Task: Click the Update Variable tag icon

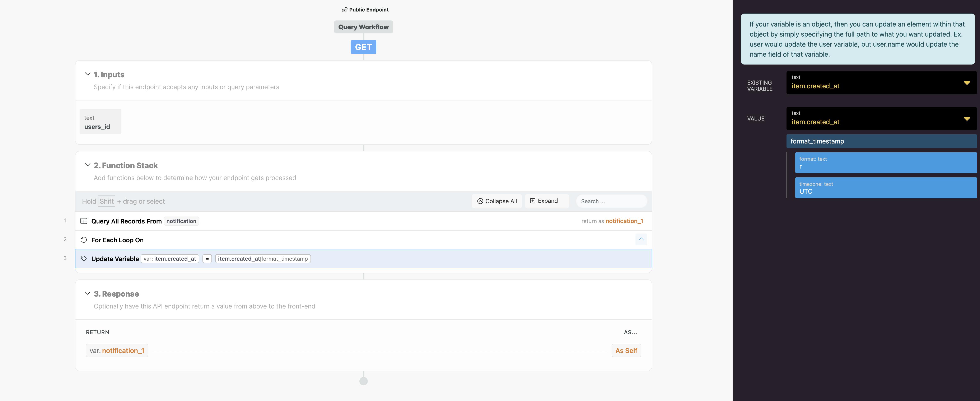Action: click(84, 259)
